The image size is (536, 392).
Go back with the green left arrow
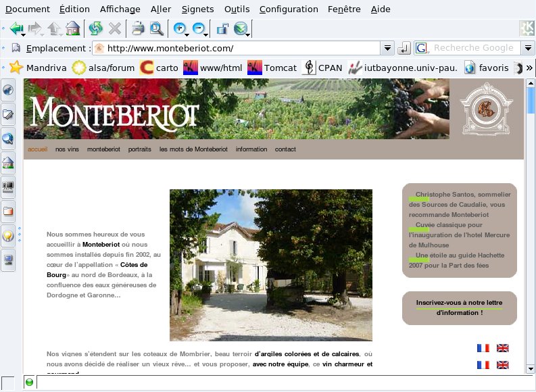coord(16,28)
